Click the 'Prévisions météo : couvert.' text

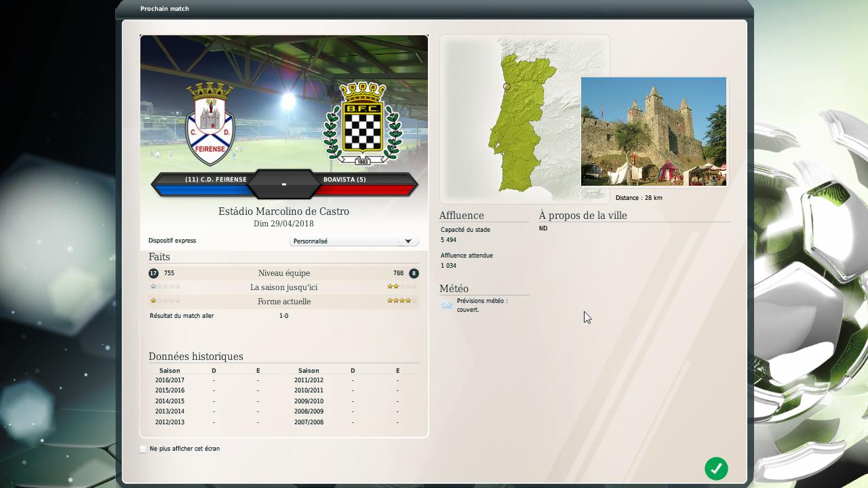coord(482,305)
